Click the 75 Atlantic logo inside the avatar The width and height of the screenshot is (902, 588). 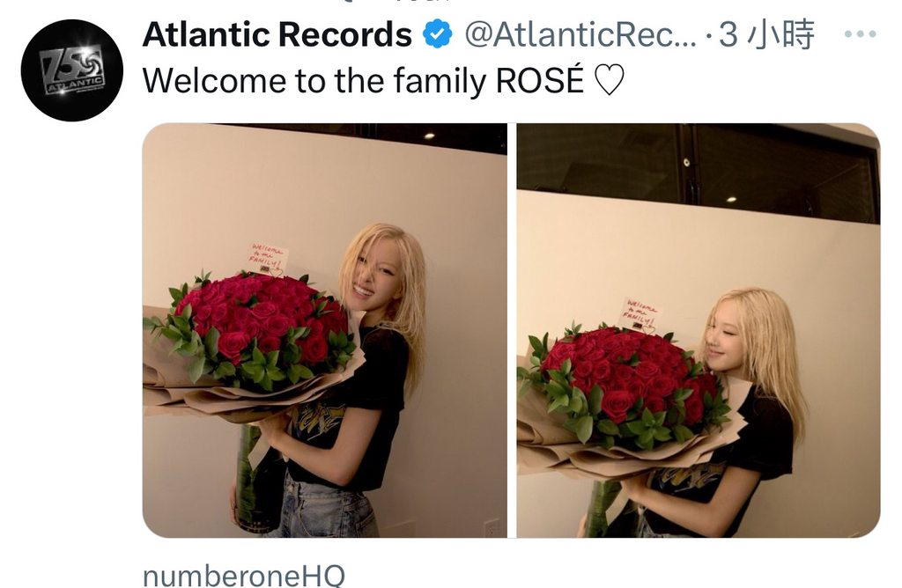pyautogui.click(x=72, y=70)
